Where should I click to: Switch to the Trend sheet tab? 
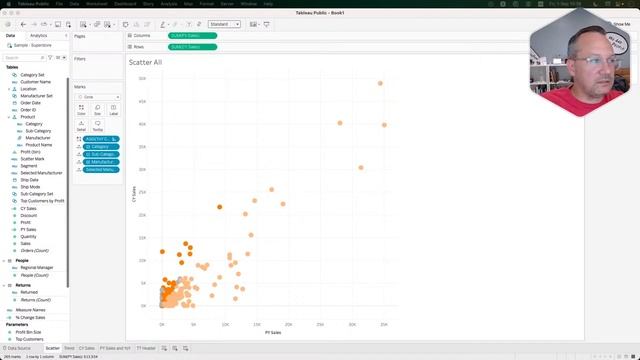(x=69, y=348)
